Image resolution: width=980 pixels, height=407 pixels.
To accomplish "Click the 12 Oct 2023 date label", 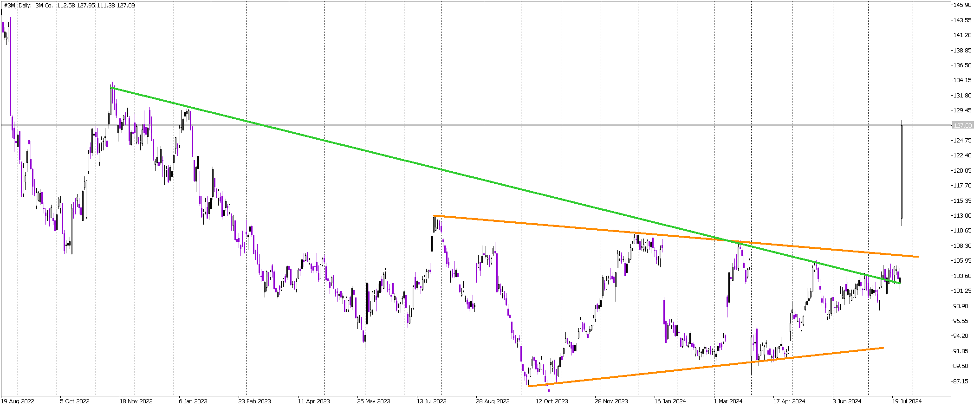I will pyautogui.click(x=552, y=401).
